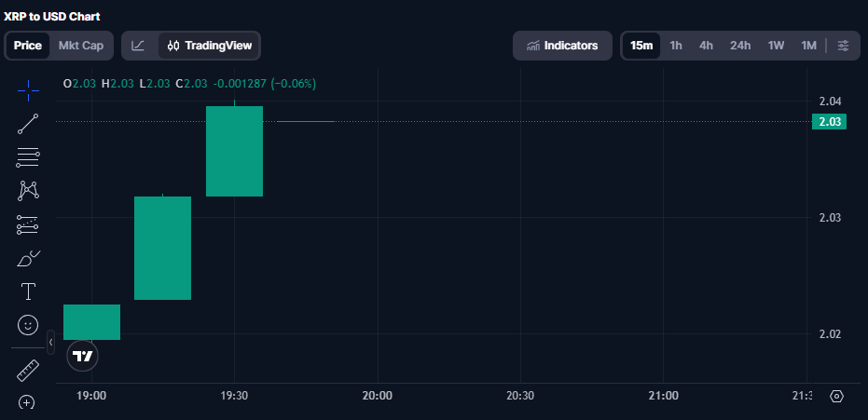Click the 19:30 time axis label
The height and width of the screenshot is (420, 868).
(x=234, y=396)
